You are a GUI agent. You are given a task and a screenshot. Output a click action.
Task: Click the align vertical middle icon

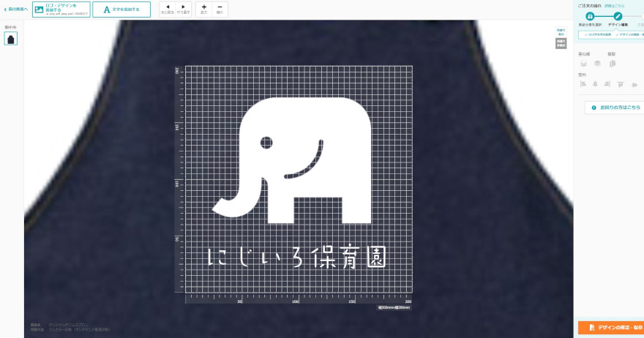click(x=634, y=85)
